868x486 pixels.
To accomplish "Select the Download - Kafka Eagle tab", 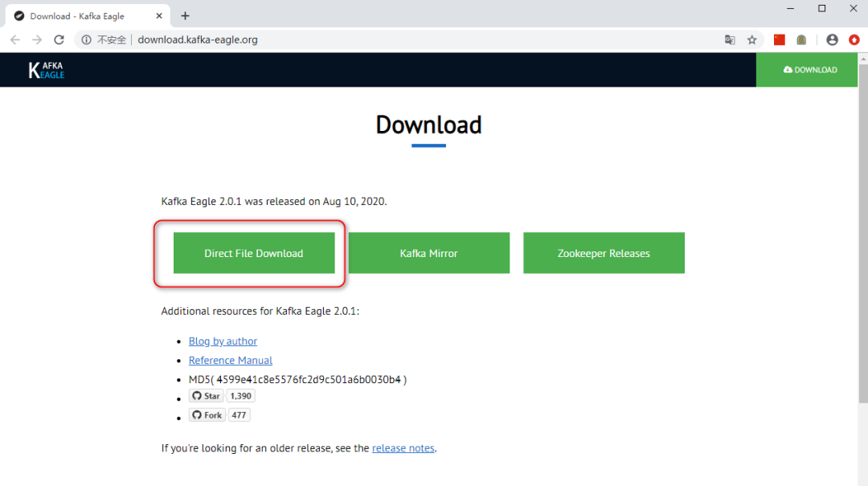I will tap(88, 16).
